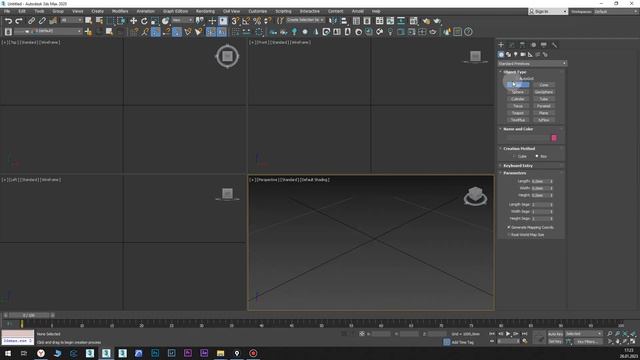The width and height of the screenshot is (640, 360).
Task: Toggle the Real-World Map Size checkbox
Action: pos(509,235)
